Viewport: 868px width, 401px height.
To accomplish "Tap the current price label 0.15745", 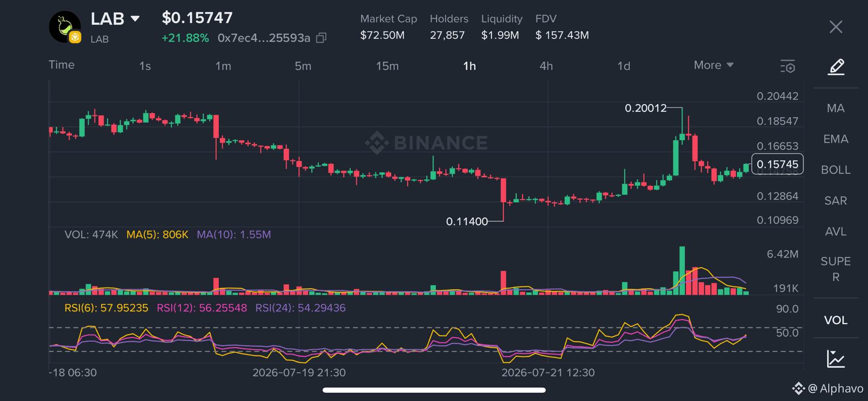I will click(x=777, y=164).
